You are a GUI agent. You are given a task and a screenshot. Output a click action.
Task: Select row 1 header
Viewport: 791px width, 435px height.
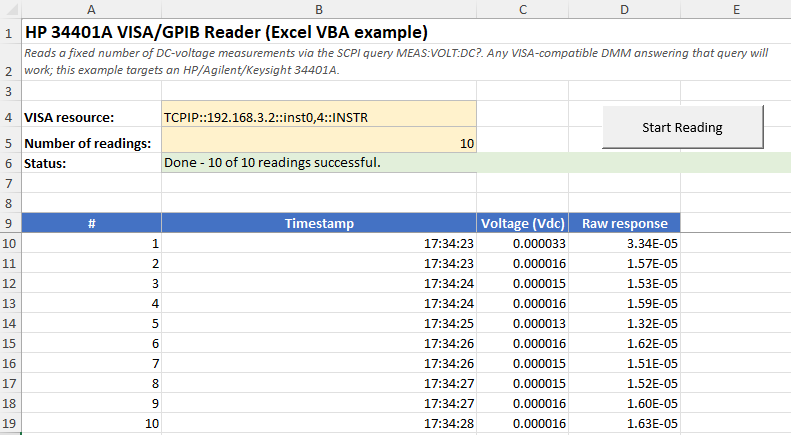coord(10,32)
